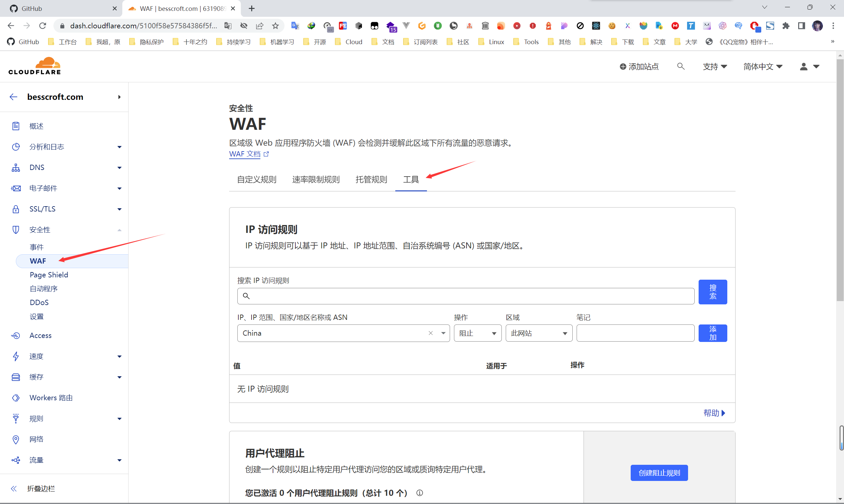The height and width of the screenshot is (504, 844).
Task: Click the user account profile icon
Action: [803, 67]
